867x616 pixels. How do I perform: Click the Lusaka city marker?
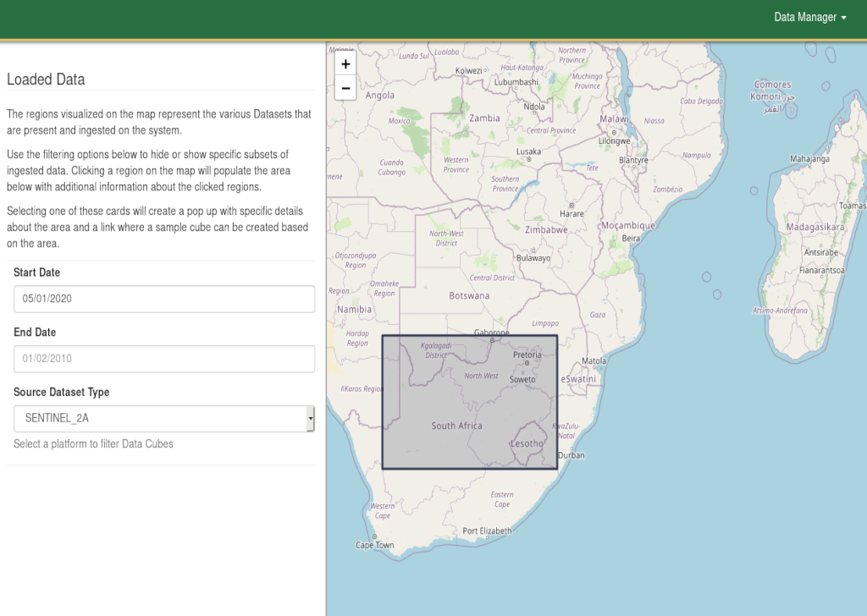pos(529,159)
